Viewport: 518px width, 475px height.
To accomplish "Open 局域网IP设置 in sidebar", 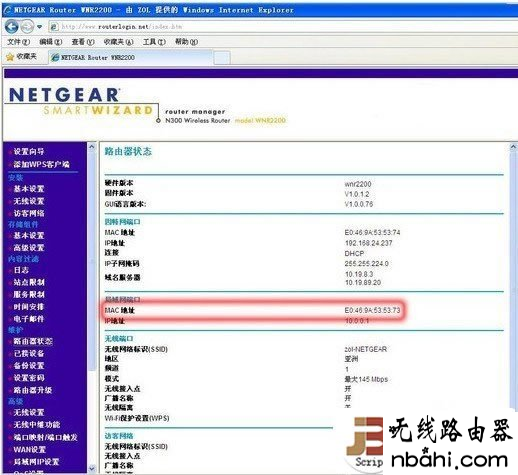I will coord(36,462).
